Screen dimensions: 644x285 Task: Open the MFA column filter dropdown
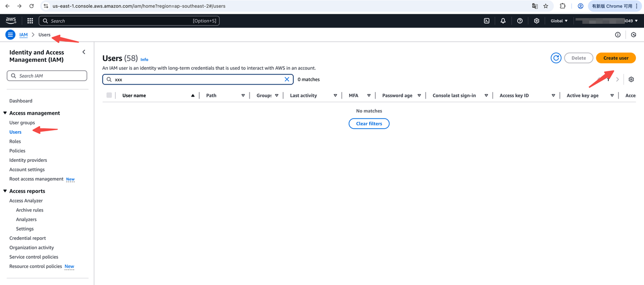369,96
